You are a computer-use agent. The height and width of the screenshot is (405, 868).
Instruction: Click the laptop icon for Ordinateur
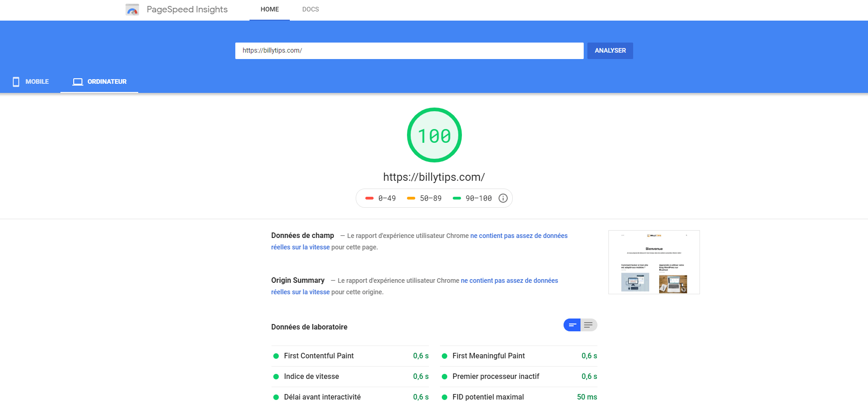(x=78, y=82)
